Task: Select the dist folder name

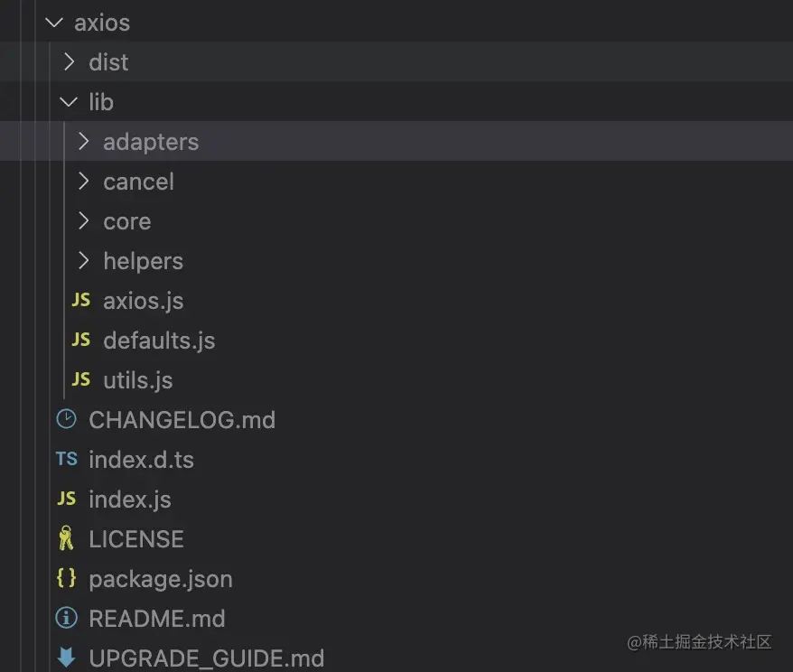Action: 108,62
